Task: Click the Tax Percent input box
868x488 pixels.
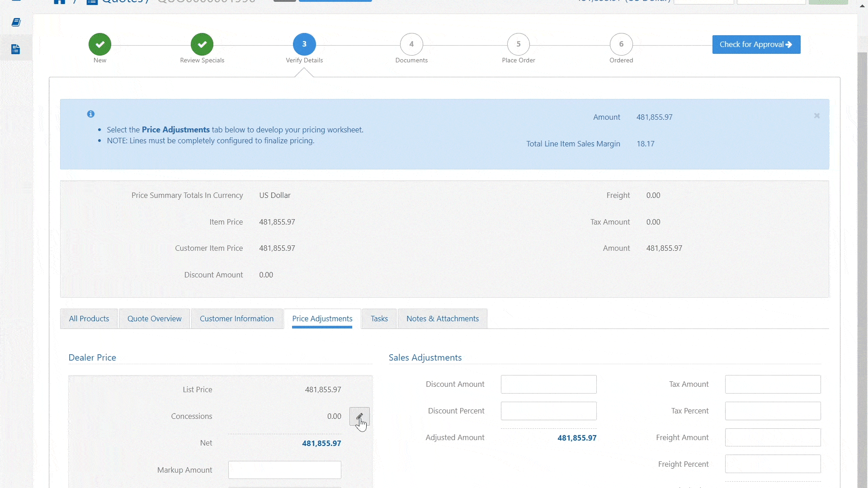Action: pos(773,411)
